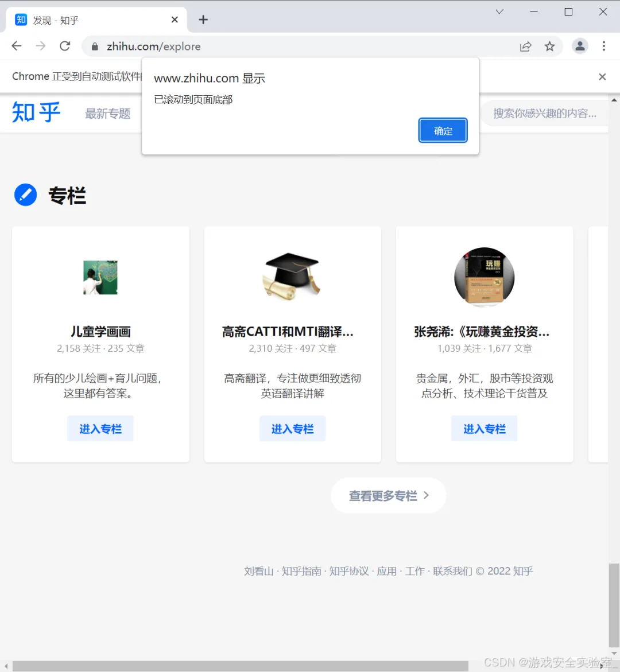Go back with the browser back arrow
This screenshot has width=620, height=672.
click(x=16, y=46)
